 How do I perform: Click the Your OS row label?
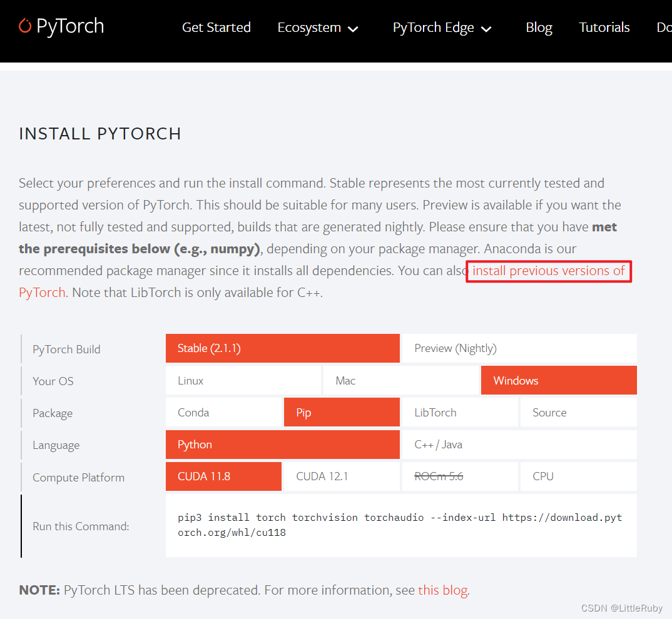53,381
